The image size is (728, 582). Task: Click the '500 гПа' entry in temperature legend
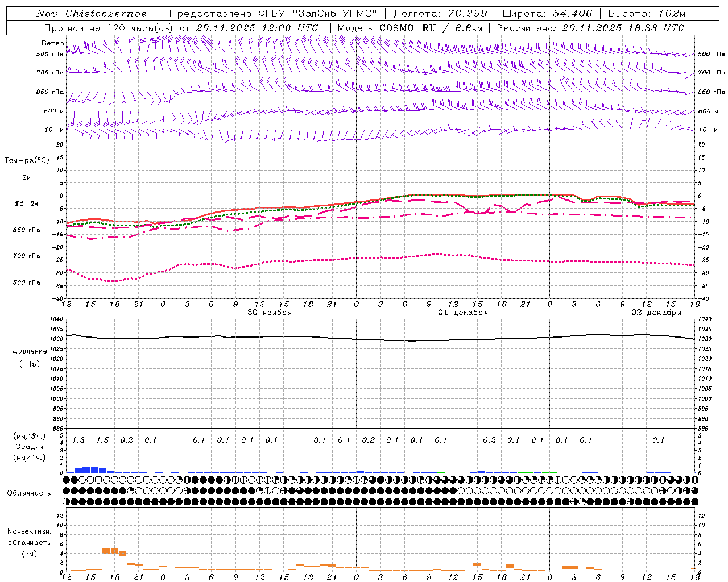(27, 282)
